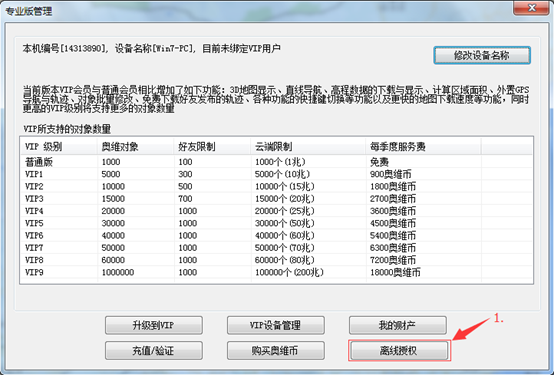The height and width of the screenshot is (375, 554).
Task: Click the VIP设备管理 button
Action: (276, 325)
